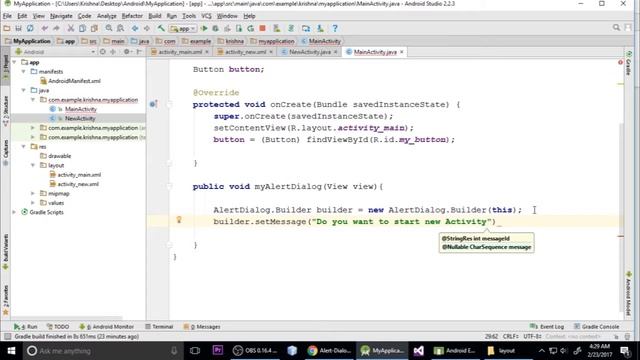Open the Build menu
The height and width of the screenshot is (360, 640).
tap(154, 16)
